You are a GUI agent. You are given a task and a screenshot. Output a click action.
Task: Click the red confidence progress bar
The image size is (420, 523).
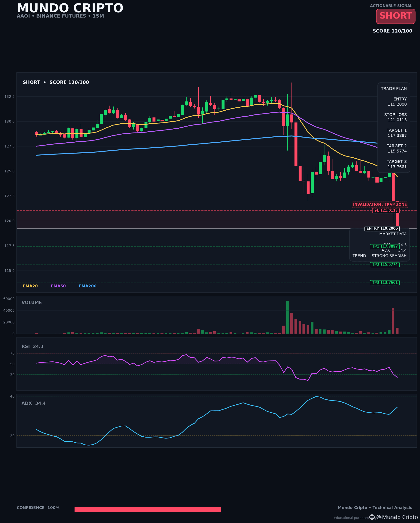click(x=148, y=510)
